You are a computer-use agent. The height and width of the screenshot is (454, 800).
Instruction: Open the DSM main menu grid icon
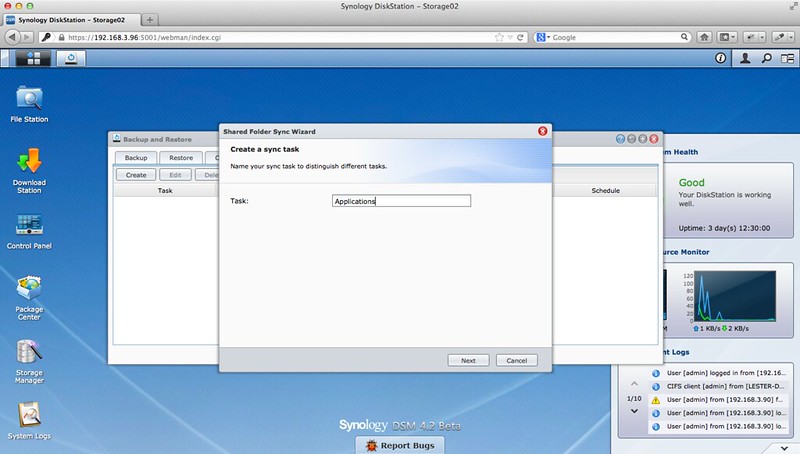click(34, 58)
